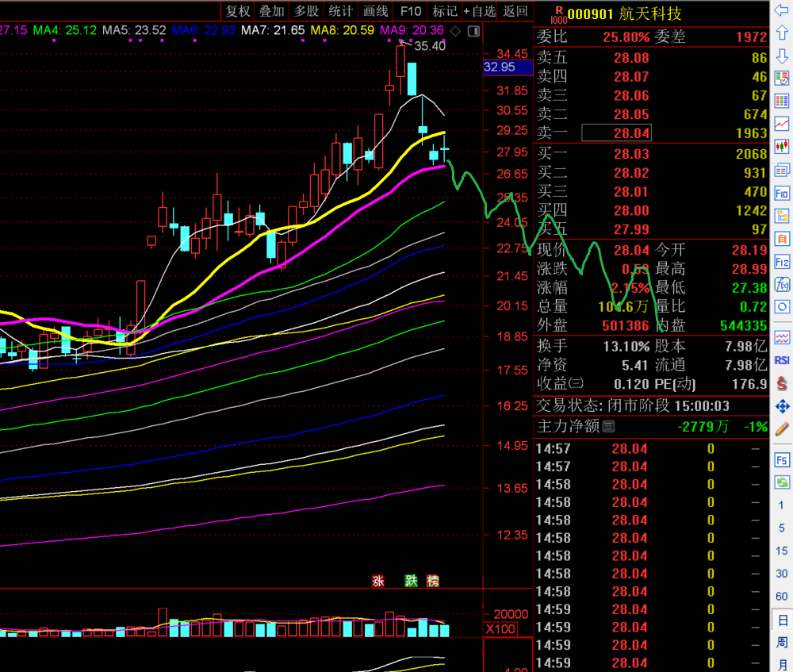Open the 统计 statistics menu

[x=341, y=11]
